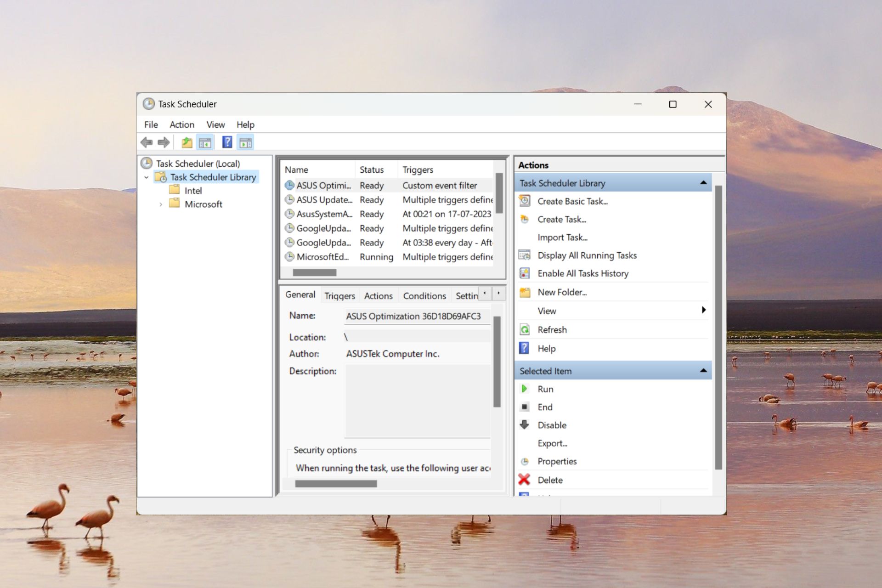Click the Intel folder icon in tree

(174, 190)
